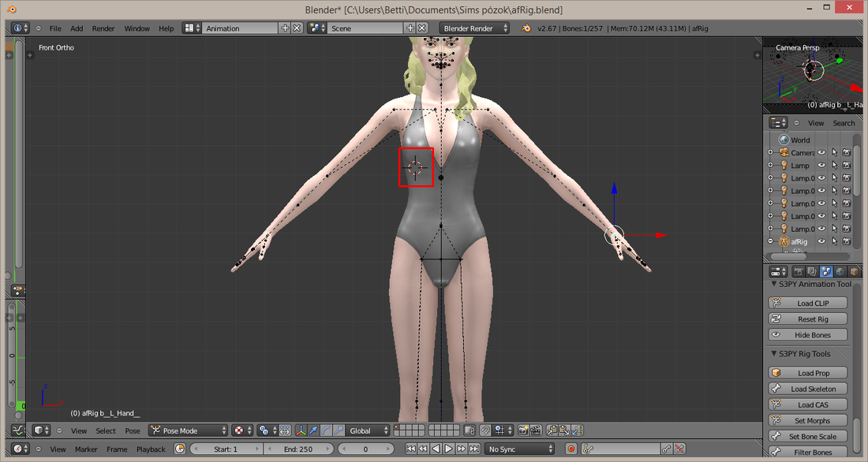Click the afRig armature icon
This screenshot has height=462, width=868.
coord(784,241)
